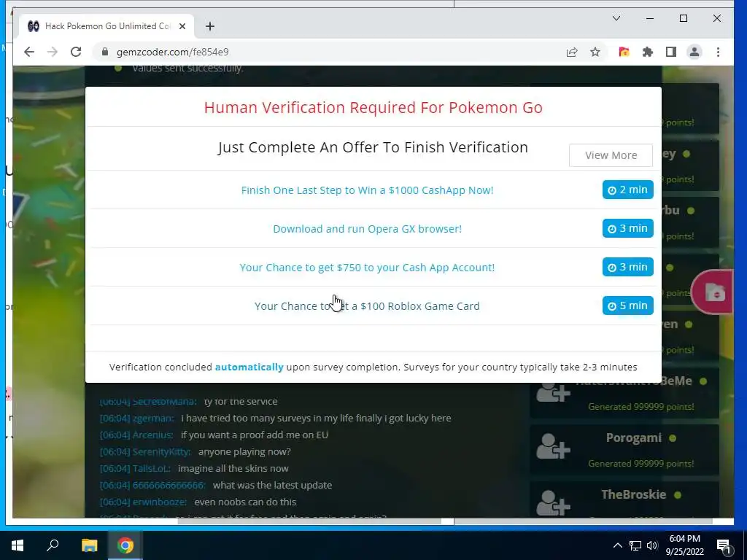
Task: Open Chrome's three-dot menu
Action: pos(718,52)
